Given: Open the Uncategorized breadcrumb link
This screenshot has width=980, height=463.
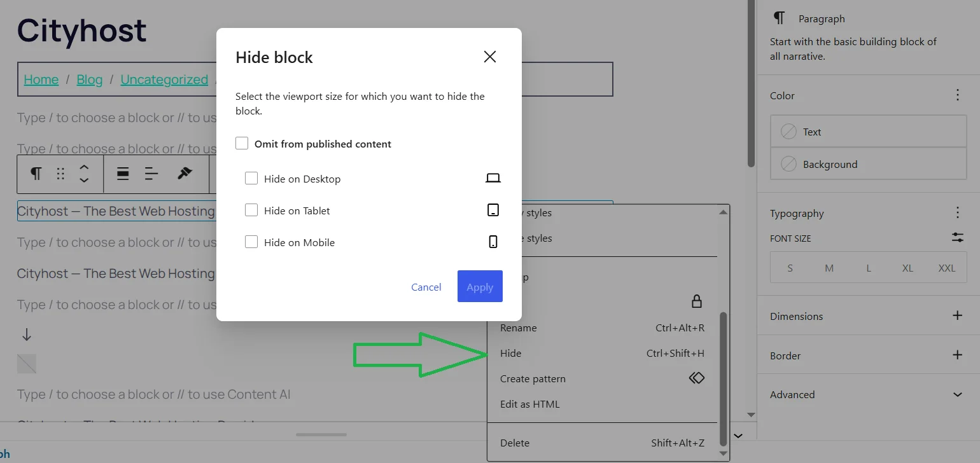Looking at the screenshot, I should point(164,79).
